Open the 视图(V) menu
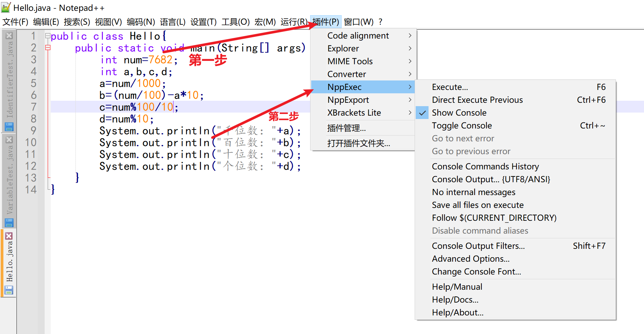Viewport: 644px width, 334px height. coord(108,22)
